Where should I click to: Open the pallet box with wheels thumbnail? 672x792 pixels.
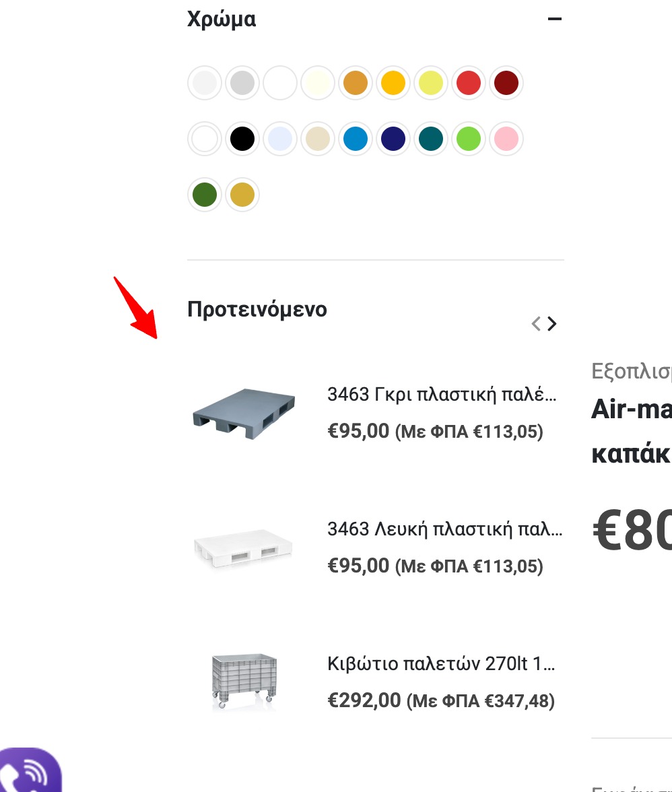coord(244,682)
